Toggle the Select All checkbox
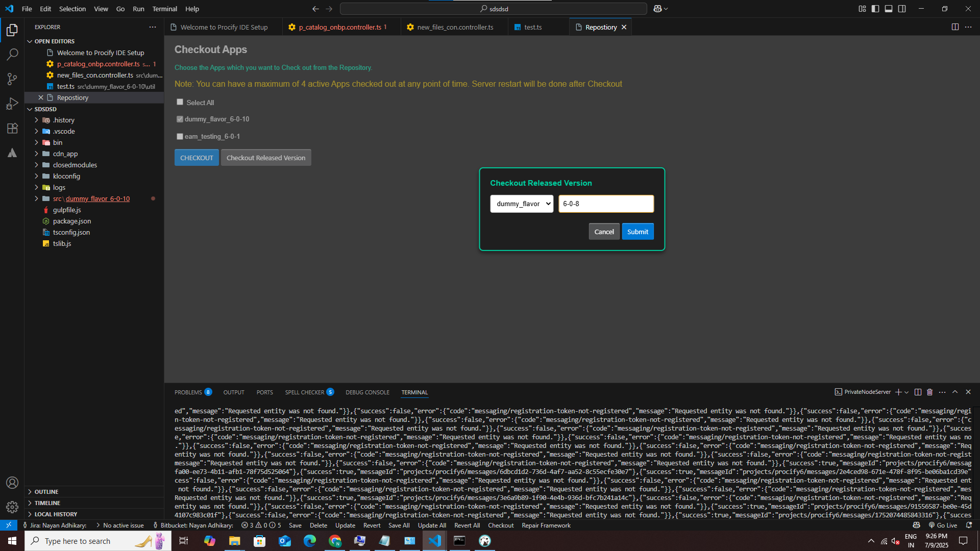This screenshot has height=551, width=980. click(x=180, y=102)
